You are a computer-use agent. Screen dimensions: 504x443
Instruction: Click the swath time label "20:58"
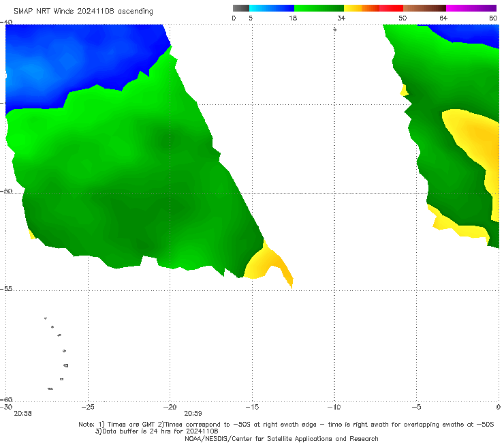tap(23, 414)
